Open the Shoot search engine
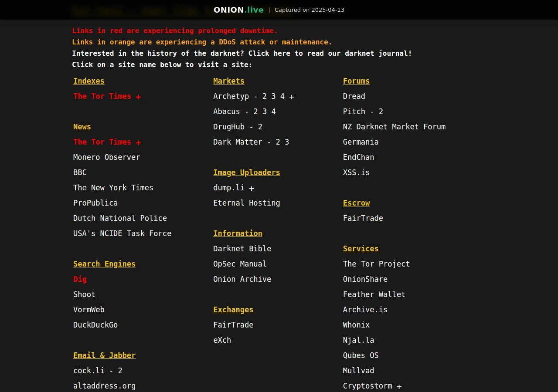Screen dimensions: 558x392 pos(84,294)
